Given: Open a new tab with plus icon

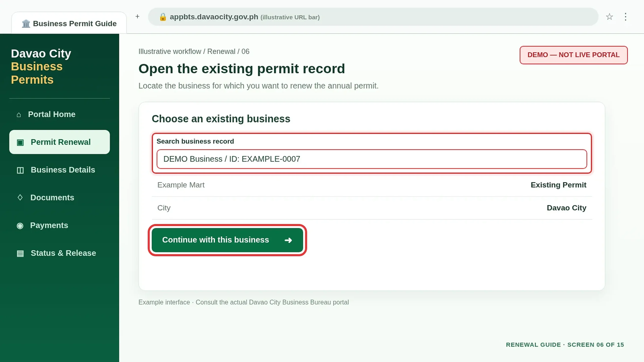Looking at the screenshot, I should pyautogui.click(x=137, y=17).
